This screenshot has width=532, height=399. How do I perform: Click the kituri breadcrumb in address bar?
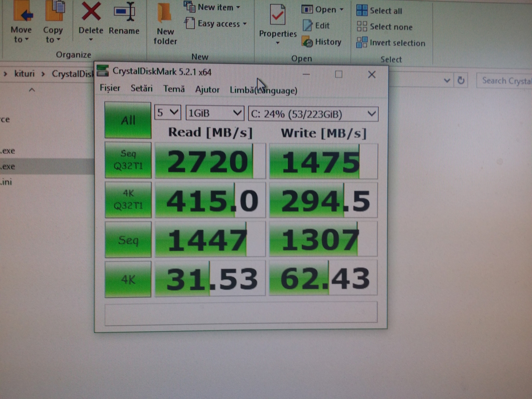click(x=24, y=73)
